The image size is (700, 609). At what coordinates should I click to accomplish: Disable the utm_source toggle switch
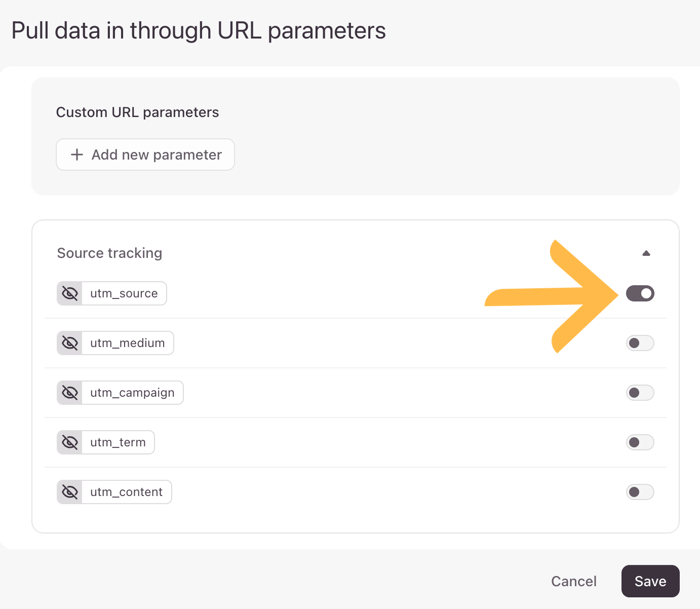[x=640, y=293]
